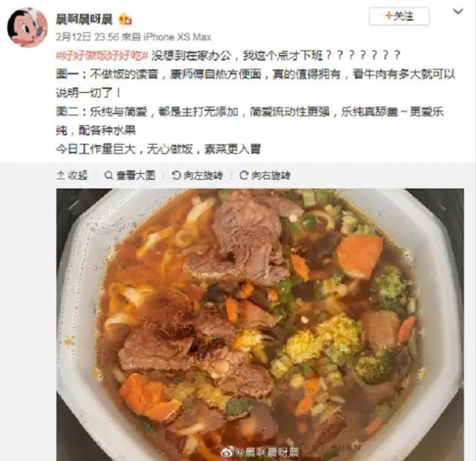
Task: Click the beef noodle soup photo
Action: tap(260, 325)
